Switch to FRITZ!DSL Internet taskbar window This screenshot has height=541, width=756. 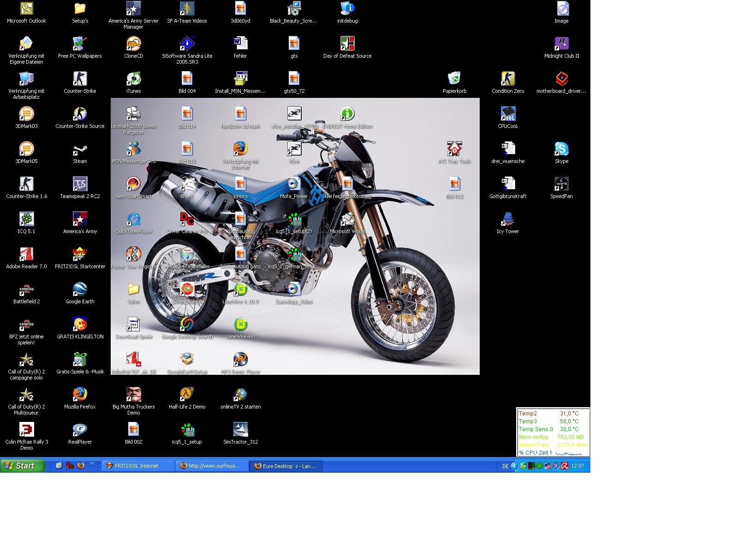(x=137, y=466)
